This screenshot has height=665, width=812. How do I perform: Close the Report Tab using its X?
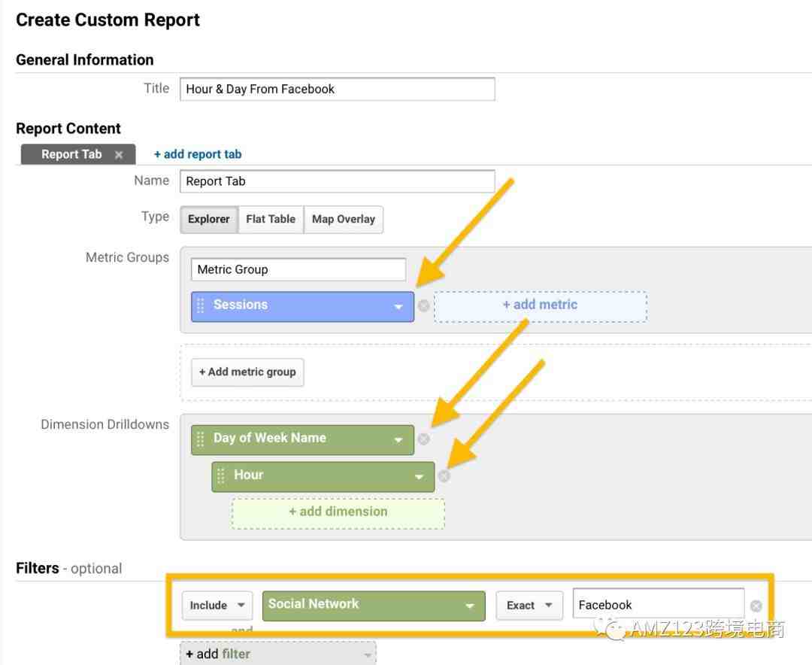click(x=119, y=155)
